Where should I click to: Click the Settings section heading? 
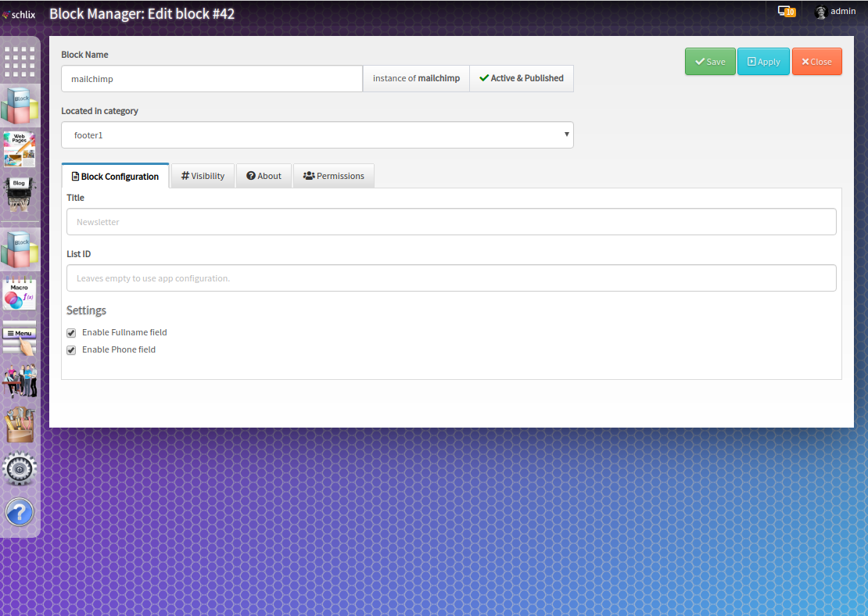pyautogui.click(x=86, y=310)
